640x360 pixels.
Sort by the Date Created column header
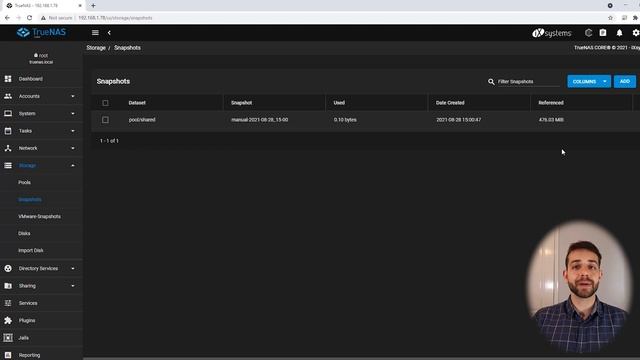(450, 103)
